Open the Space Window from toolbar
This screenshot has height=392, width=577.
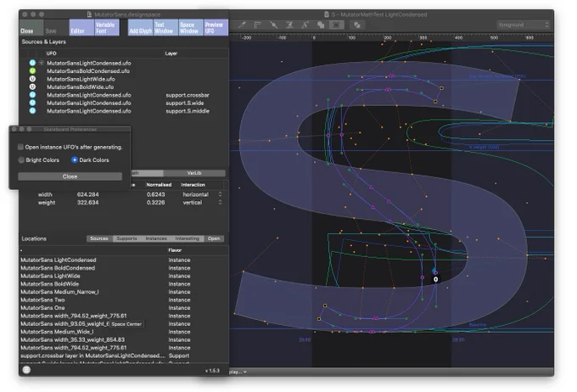point(191,28)
